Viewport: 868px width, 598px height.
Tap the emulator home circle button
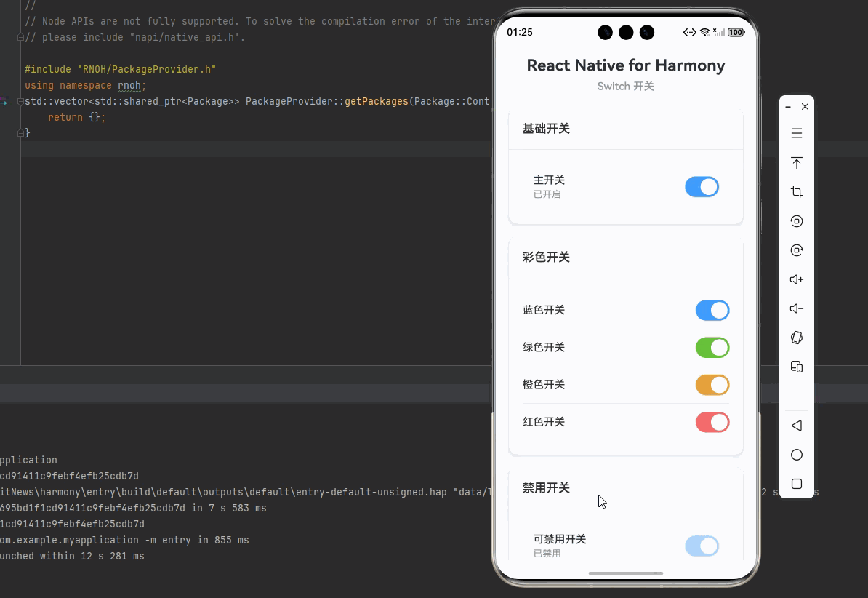(797, 455)
